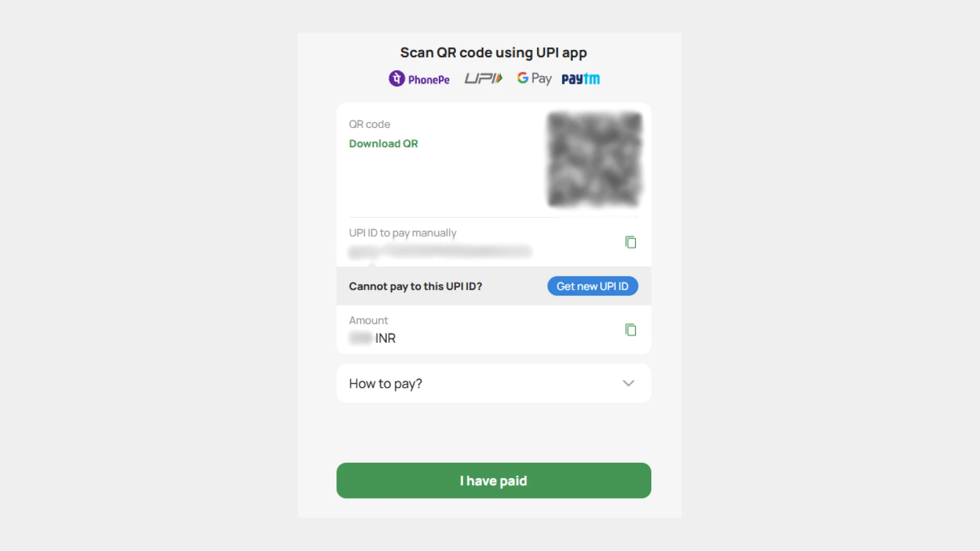Viewport: 980px width, 551px height.
Task: Open the Download QR link
Action: pyautogui.click(x=383, y=143)
